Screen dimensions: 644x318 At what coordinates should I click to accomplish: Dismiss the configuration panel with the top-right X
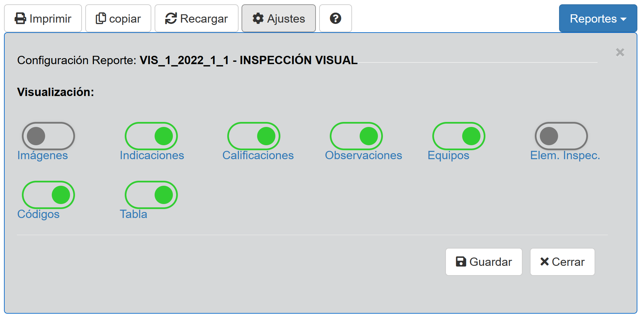(620, 53)
